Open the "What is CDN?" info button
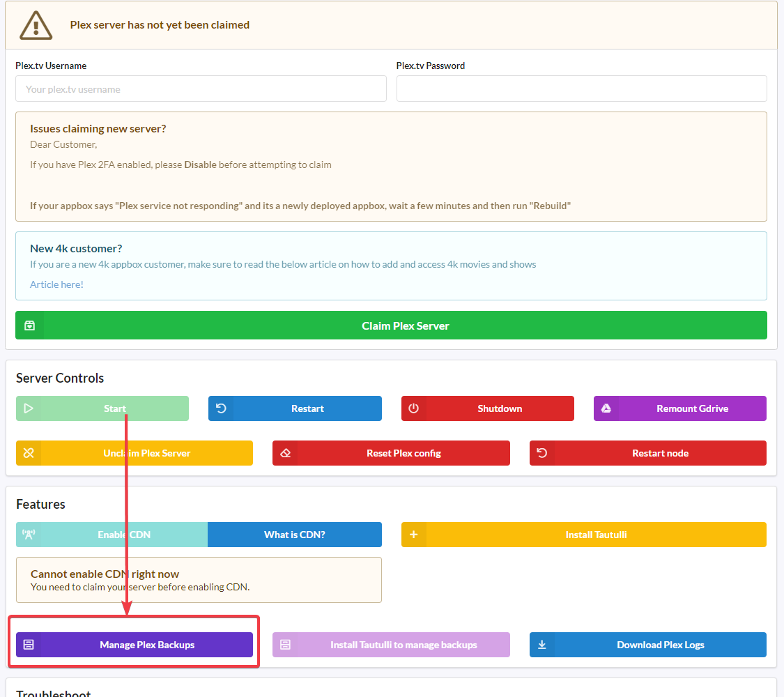Viewport: 784px width, 697px height. [295, 535]
